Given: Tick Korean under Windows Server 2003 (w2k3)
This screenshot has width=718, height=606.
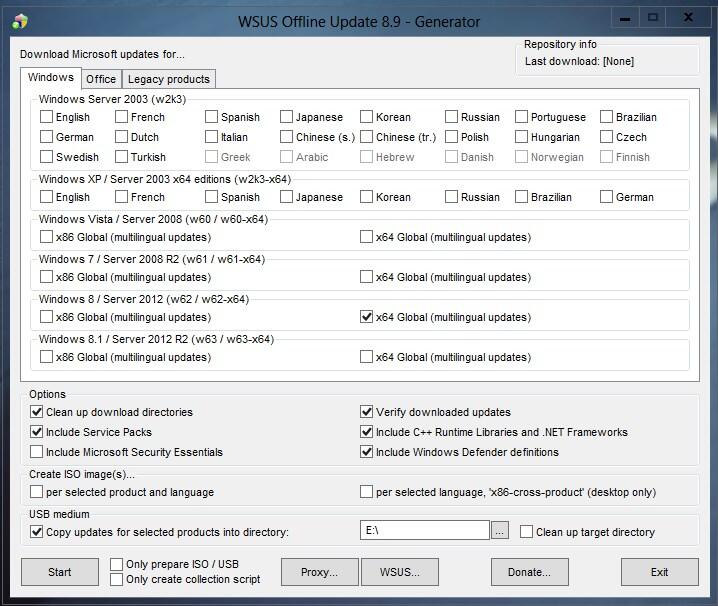Looking at the screenshot, I should pos(366,117).
